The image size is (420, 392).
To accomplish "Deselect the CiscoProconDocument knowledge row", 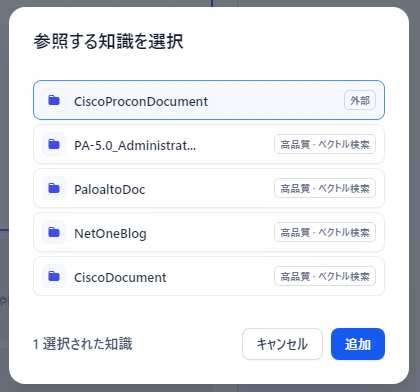I will [x=209, y=100].
